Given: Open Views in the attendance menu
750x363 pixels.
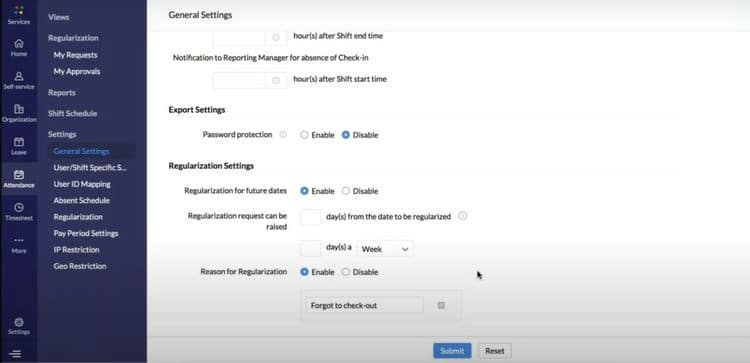Looking at the screenshot, I should click(58, 17).
